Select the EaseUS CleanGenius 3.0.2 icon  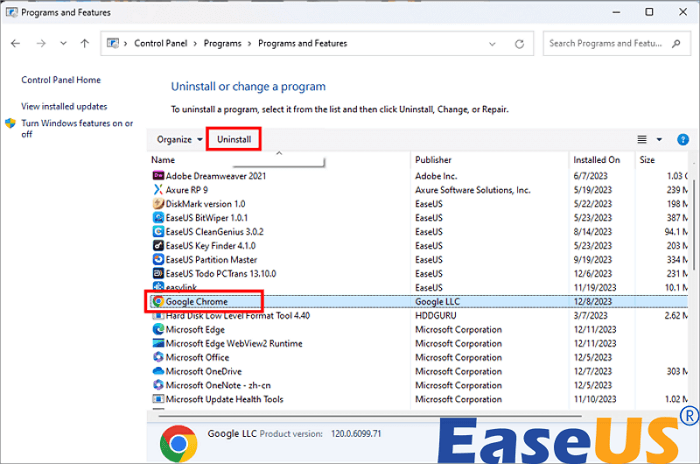158,231
